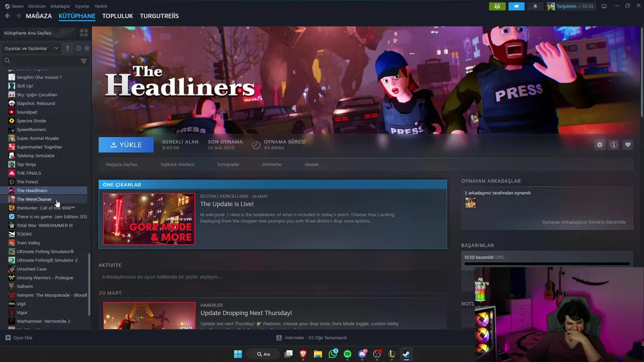
Task: Click the Windows taskbar search box
Action: point(264,354)
